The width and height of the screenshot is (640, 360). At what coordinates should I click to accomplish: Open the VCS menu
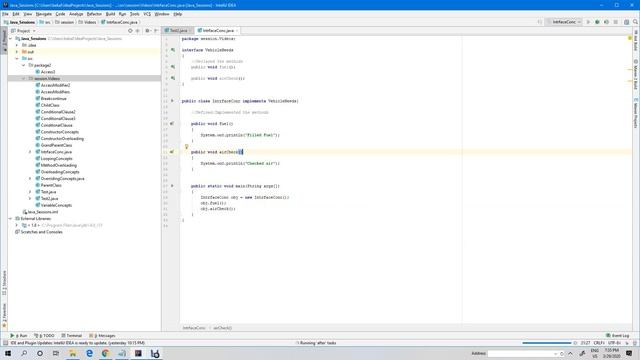coord(147,14)
